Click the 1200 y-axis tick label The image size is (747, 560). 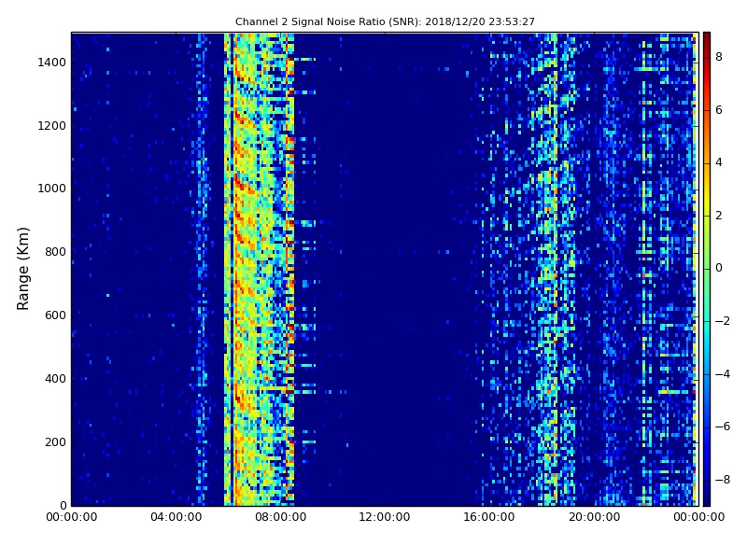click(x=52, y=126)
